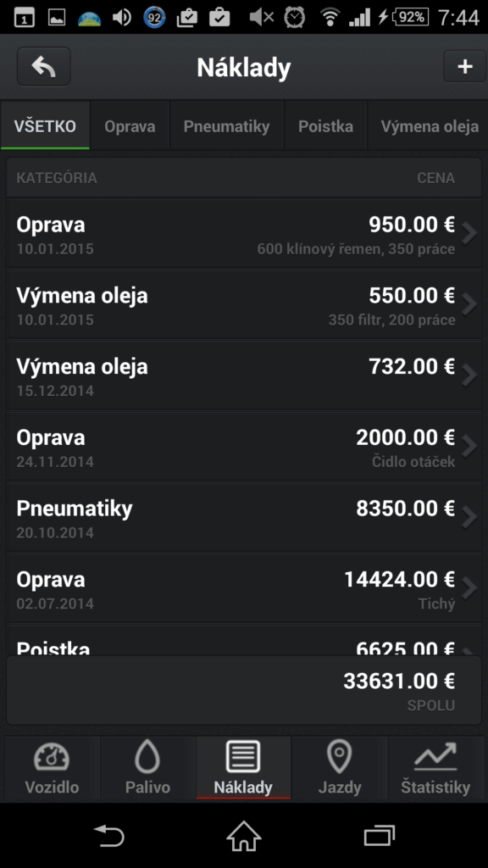488x868 pixels.
Task: Expand the 8350.00 € Pneumatiky chevron
Action: click(x=469, y=517)
